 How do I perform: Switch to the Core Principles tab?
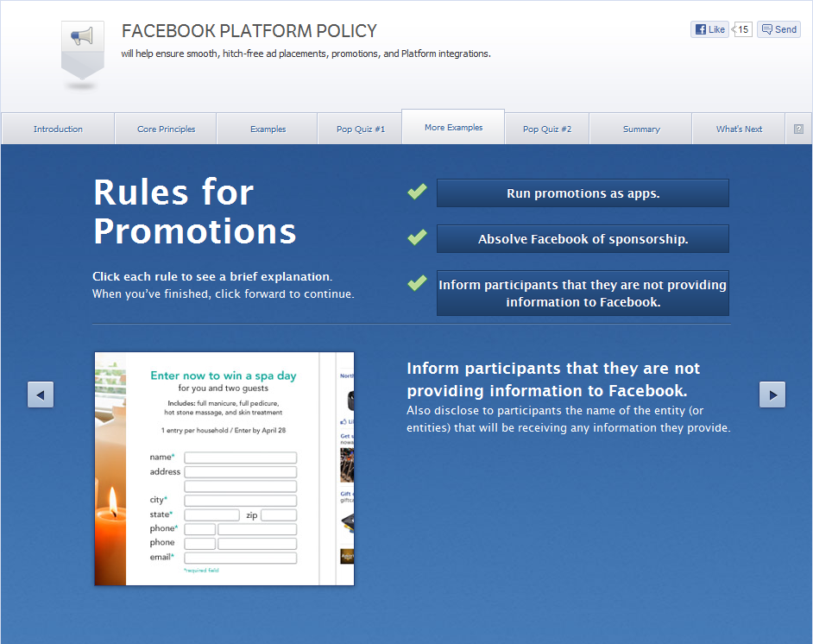click(x=166, y=129)
